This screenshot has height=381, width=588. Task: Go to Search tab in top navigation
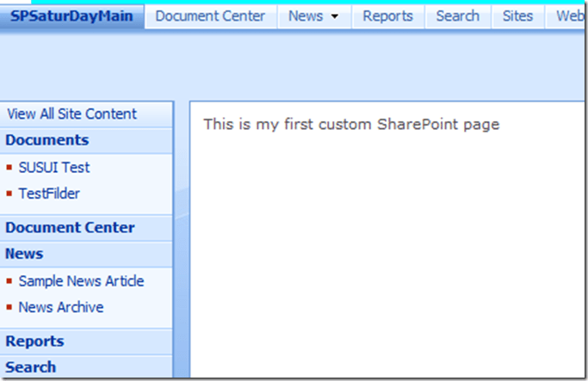point(457,16)
